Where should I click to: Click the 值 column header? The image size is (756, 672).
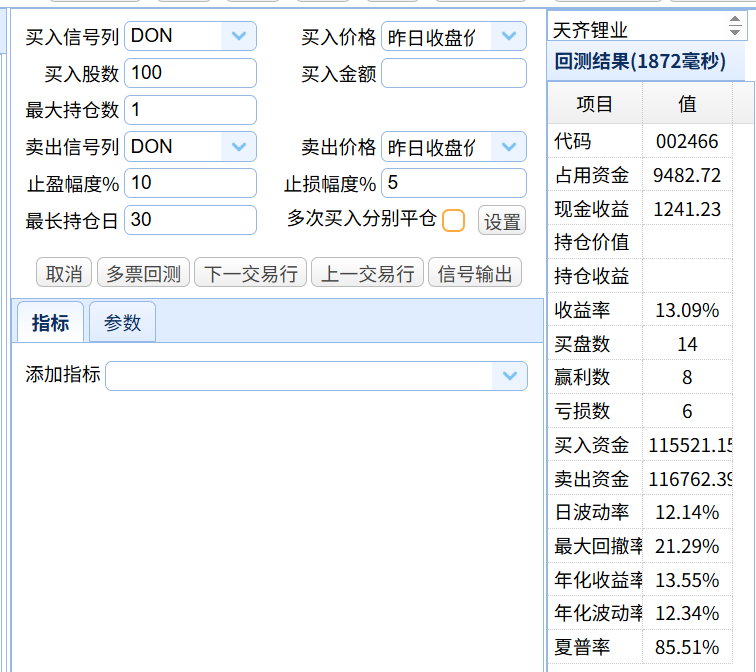tap(688, 104)
